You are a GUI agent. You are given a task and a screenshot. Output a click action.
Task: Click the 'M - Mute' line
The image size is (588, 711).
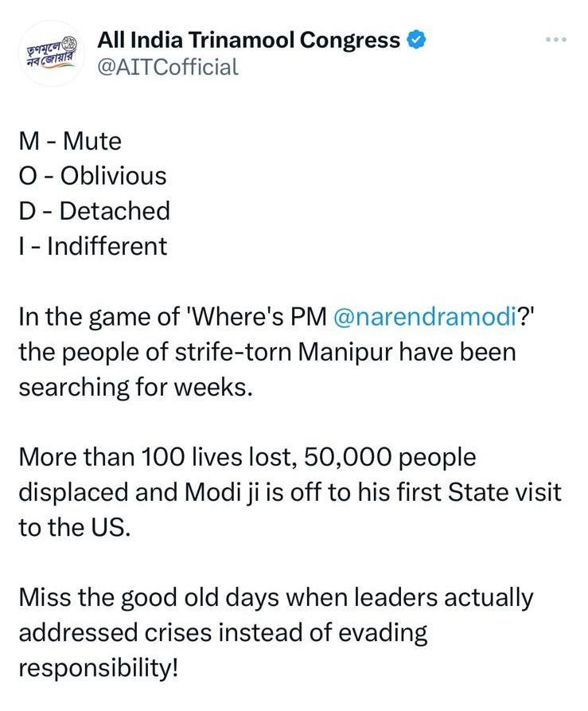(70, 142)
